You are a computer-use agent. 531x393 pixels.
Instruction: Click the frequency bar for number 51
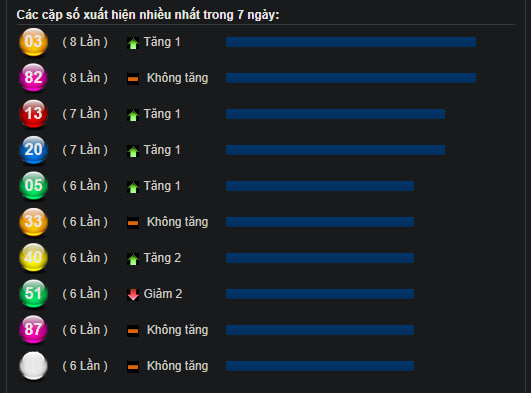[x=320, y=294]
